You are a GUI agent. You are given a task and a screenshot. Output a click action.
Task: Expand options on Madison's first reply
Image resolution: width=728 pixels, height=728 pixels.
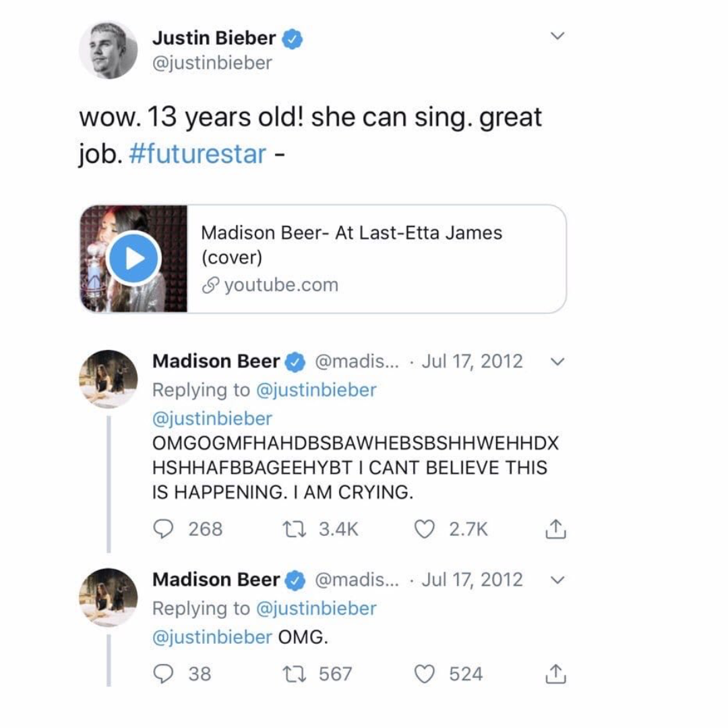[x=557, y=361]
